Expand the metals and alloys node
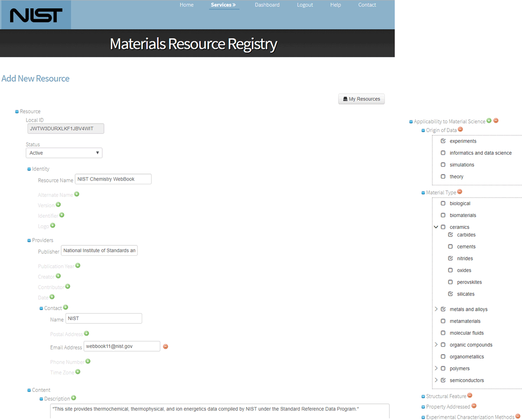 pyautogui.click(x=436, y=309)
